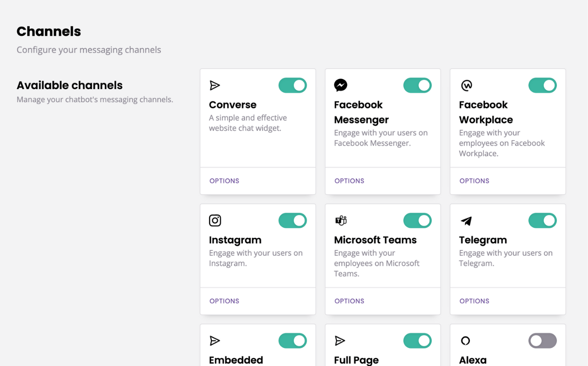The image size is (588, 366).
Task: Click the Converse paper-plane icon
Action: (215, 85)
